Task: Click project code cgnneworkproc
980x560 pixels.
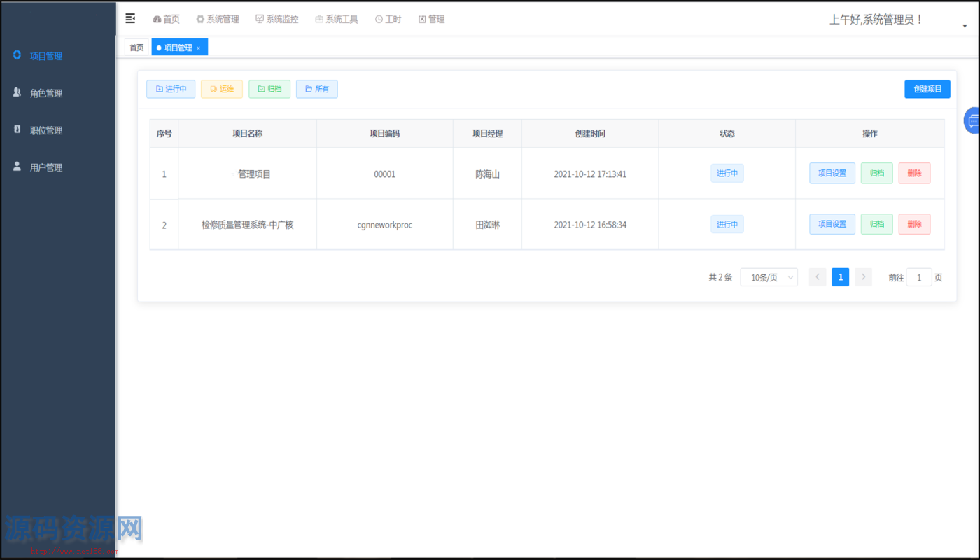Action: point(385,225)
